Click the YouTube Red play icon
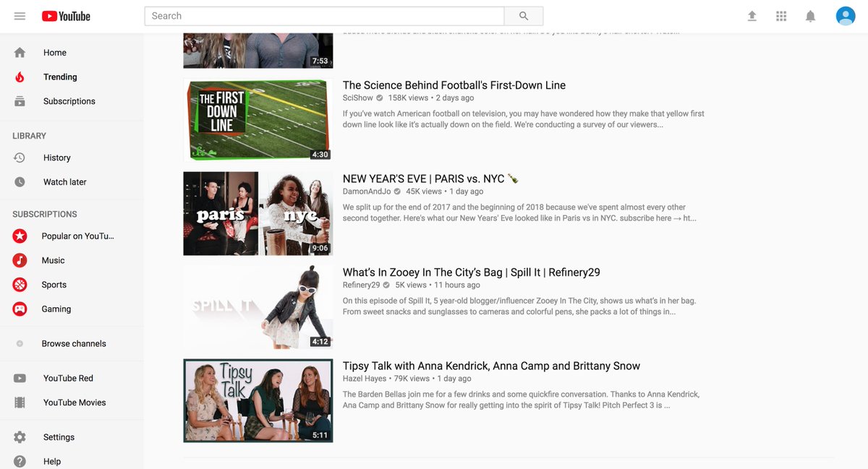 [x=20, y=378]
